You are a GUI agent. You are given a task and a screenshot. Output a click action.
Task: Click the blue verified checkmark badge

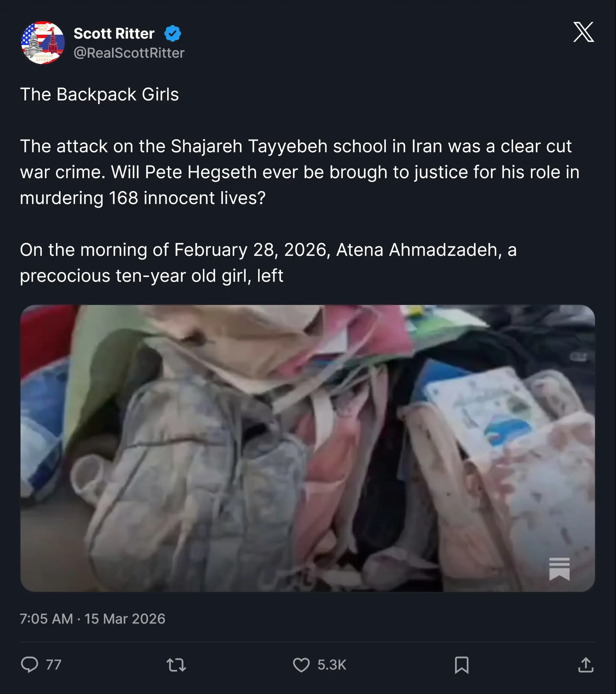pyautogui.click(x=172, y=34)
